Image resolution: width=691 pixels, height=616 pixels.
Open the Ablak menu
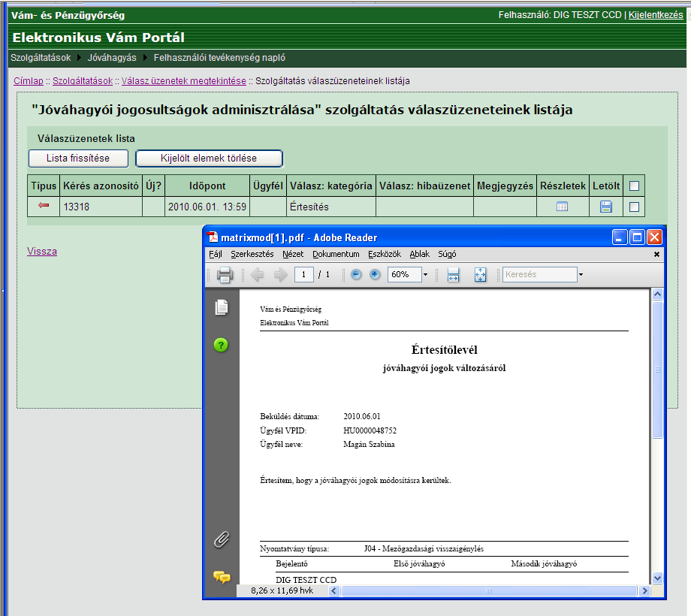pyautogui.click(x=420, y=254)
